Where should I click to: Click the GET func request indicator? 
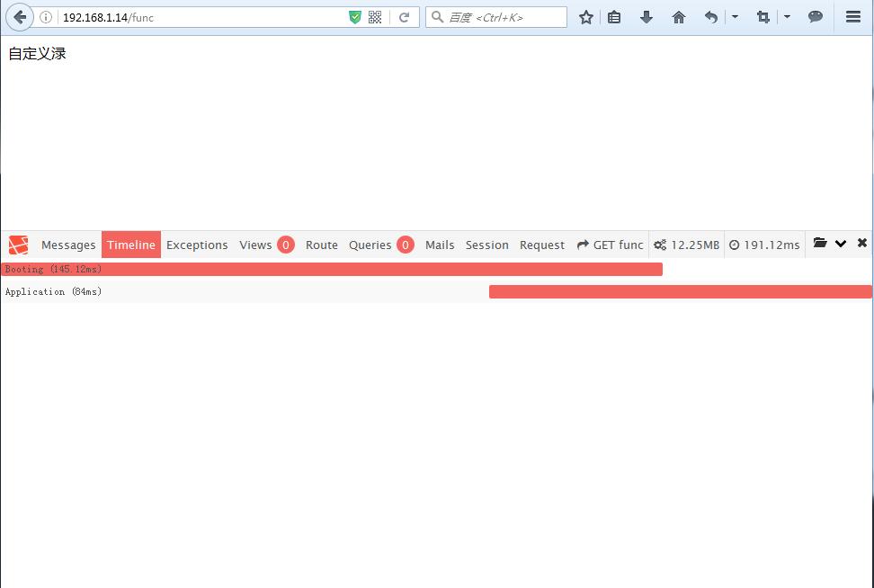(611, 245)
